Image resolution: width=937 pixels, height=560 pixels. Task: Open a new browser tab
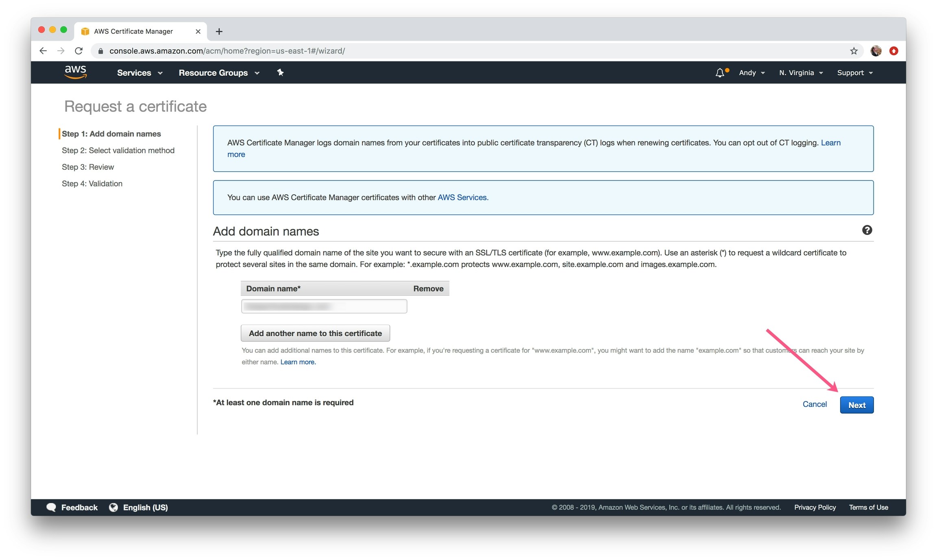(x=219, y=31)
